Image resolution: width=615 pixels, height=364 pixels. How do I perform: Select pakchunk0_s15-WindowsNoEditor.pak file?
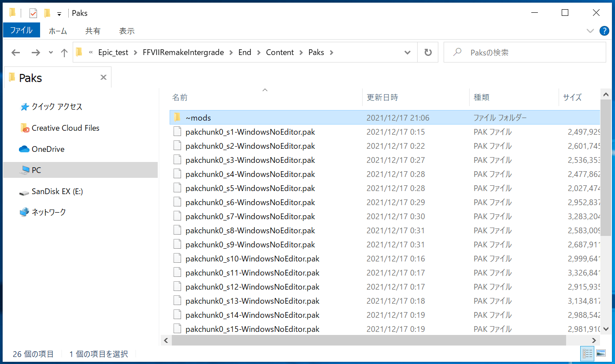pos(252,329)
